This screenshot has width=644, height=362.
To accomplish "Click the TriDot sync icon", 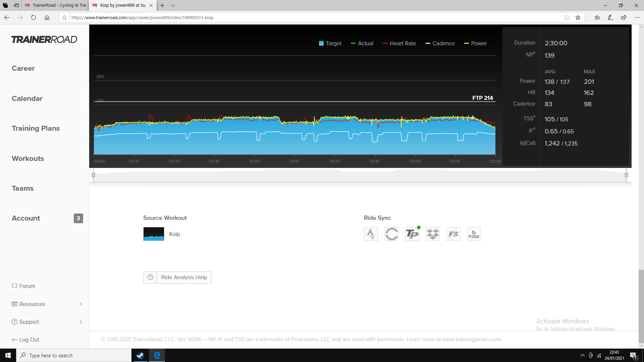I will 474,234.
